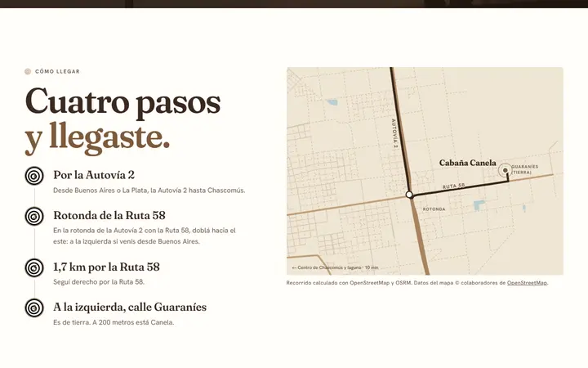Click the Recorrido calculado con OpenStreetMap caption
The height and width of the screenshot is (368, 588).
417,283
